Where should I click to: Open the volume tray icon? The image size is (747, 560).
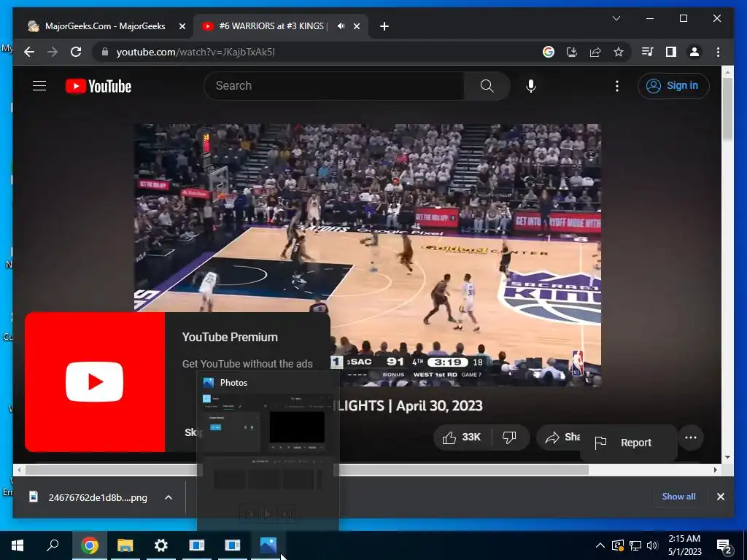(x=652, y=545)
